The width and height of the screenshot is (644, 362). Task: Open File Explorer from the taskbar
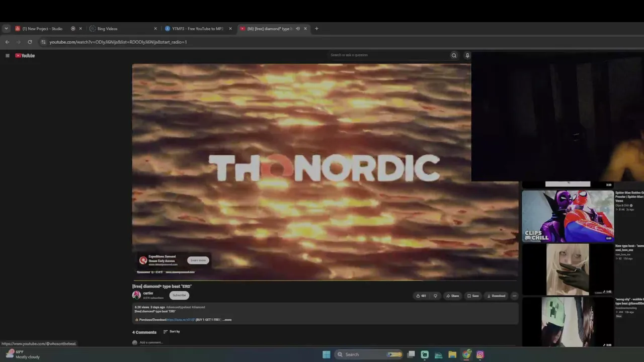pyautogui.click(x=452, y=354)
